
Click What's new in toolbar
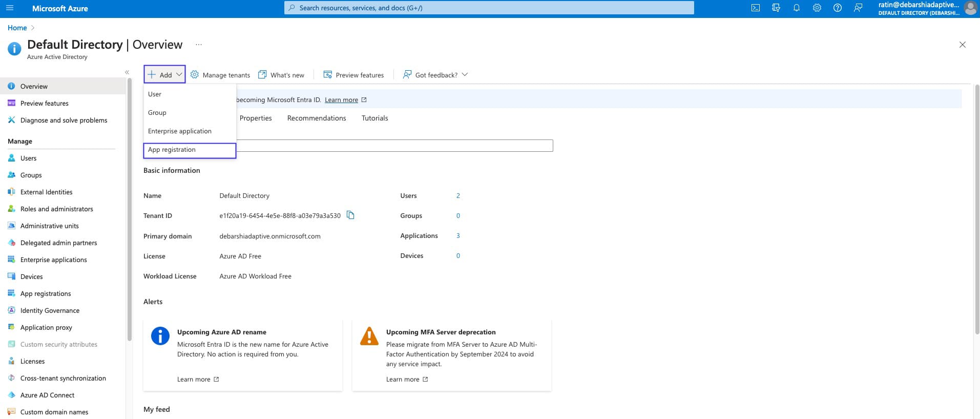(281, 75)
